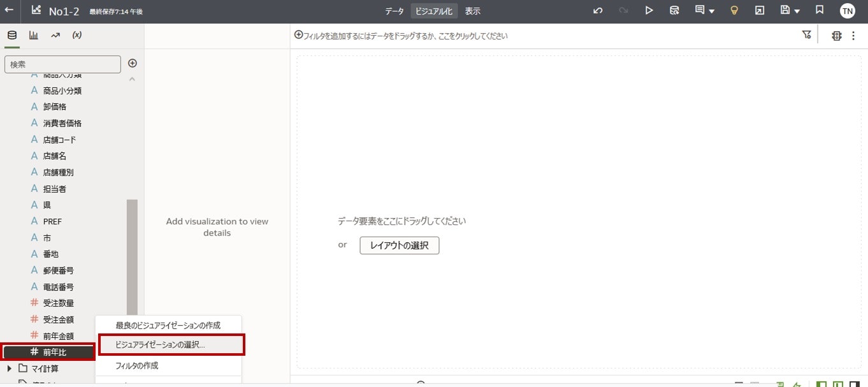Click the add filter plus icon
Viewport: 868px width, 387px height.
pos(298,35)
